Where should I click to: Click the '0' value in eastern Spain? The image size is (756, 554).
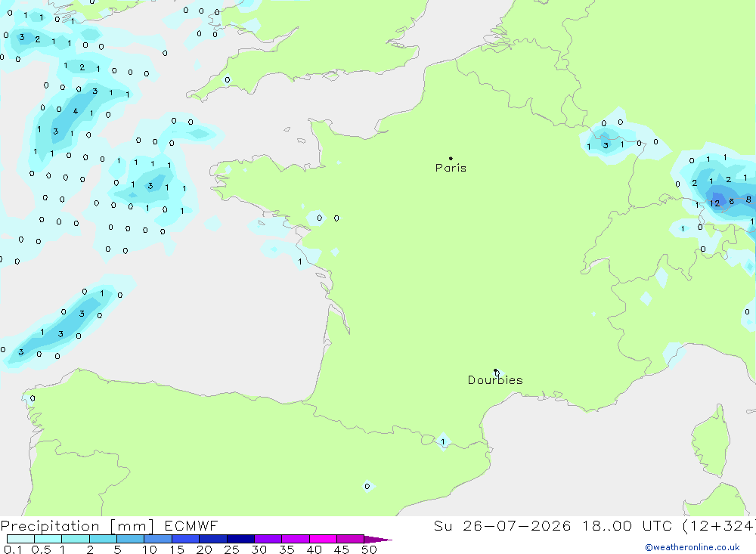point(367,486)
